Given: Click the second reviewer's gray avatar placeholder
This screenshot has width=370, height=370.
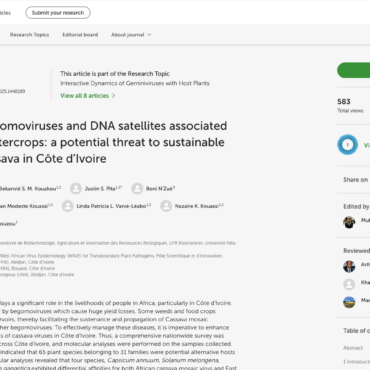Looking at the screenshot, I should click(349, 284).
